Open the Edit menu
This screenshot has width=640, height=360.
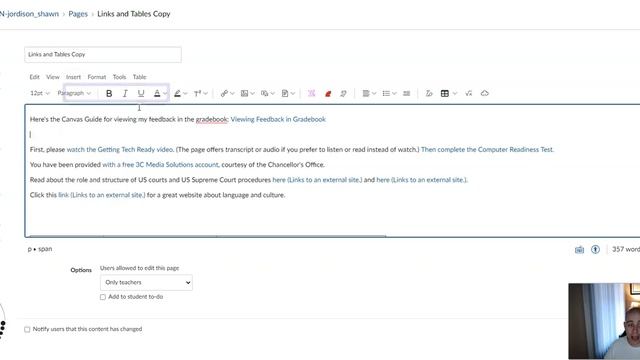[34, 77]
